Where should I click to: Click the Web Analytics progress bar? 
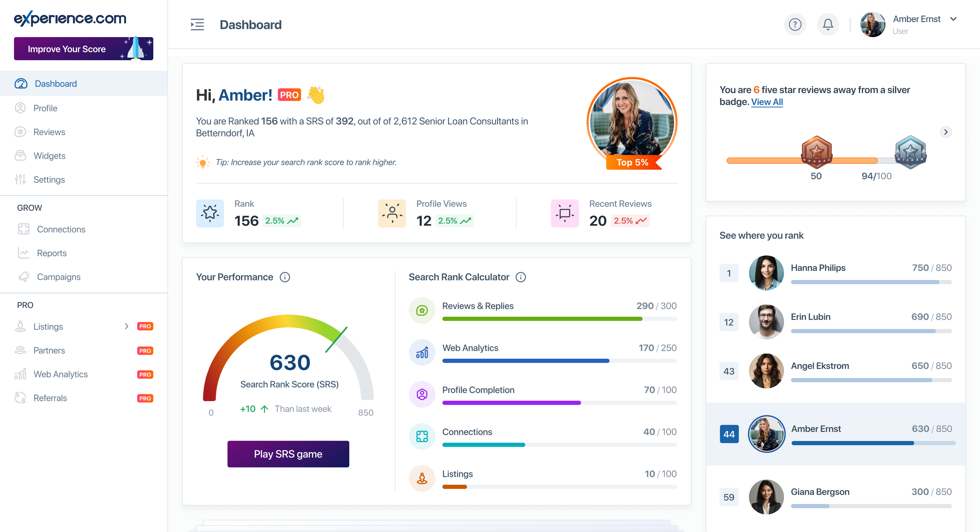pos(559,361)
